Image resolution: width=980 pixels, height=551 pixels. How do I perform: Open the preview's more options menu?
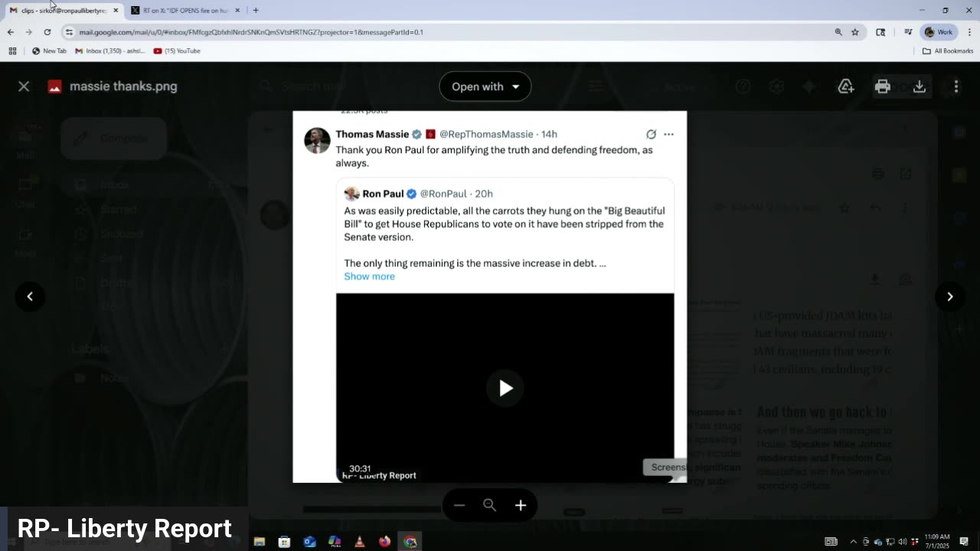tap(956, 86)
